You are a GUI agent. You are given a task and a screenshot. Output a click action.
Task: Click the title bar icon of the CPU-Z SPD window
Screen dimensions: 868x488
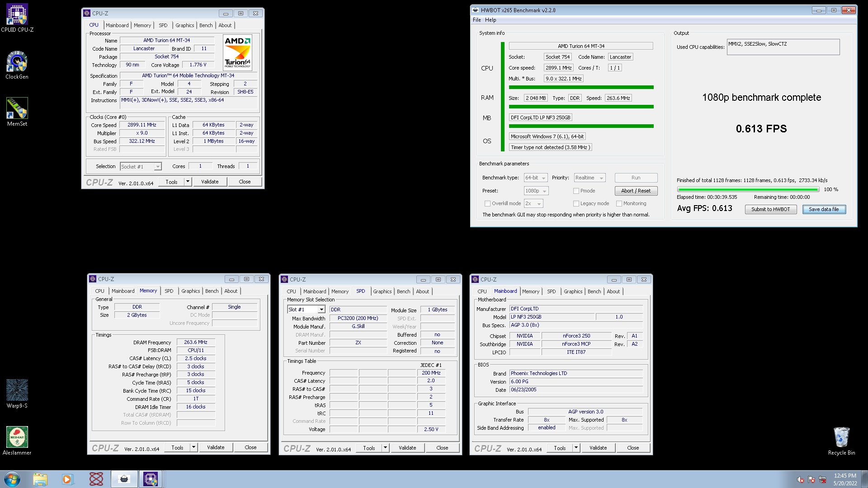tap(284, 279)
